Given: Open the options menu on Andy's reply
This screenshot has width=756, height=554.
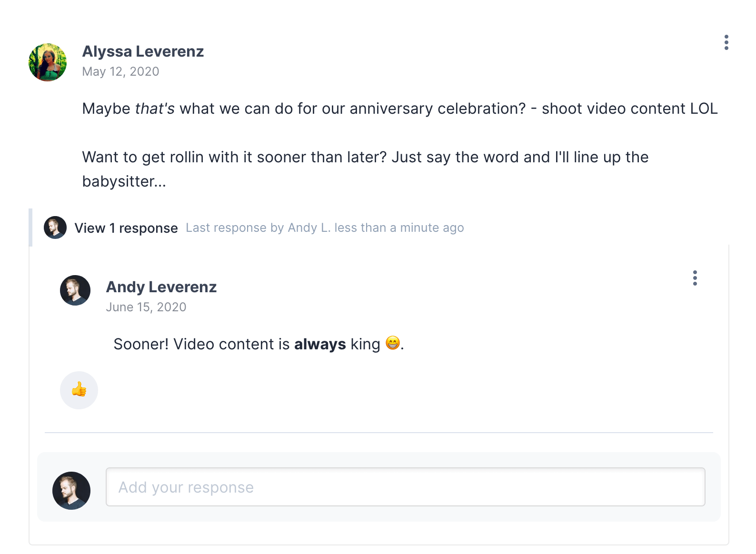Looking at the screenshot, I should pyautogui.click(x=695, y=278).
